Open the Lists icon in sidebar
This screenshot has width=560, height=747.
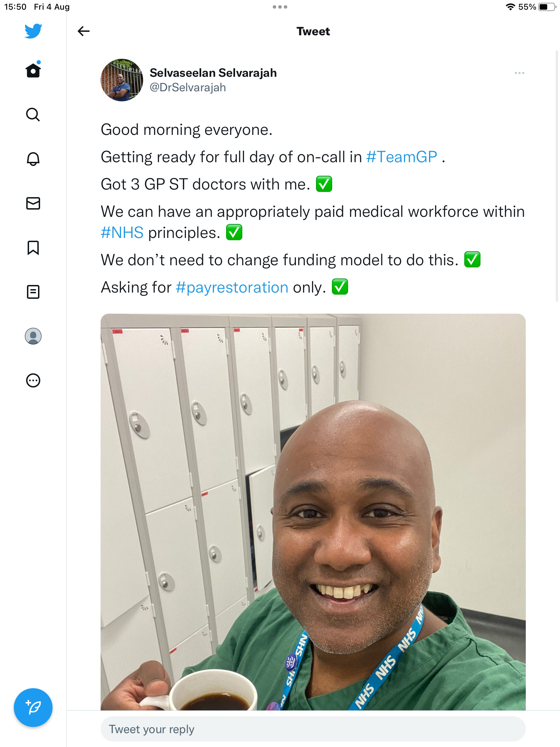click(33, 292)
